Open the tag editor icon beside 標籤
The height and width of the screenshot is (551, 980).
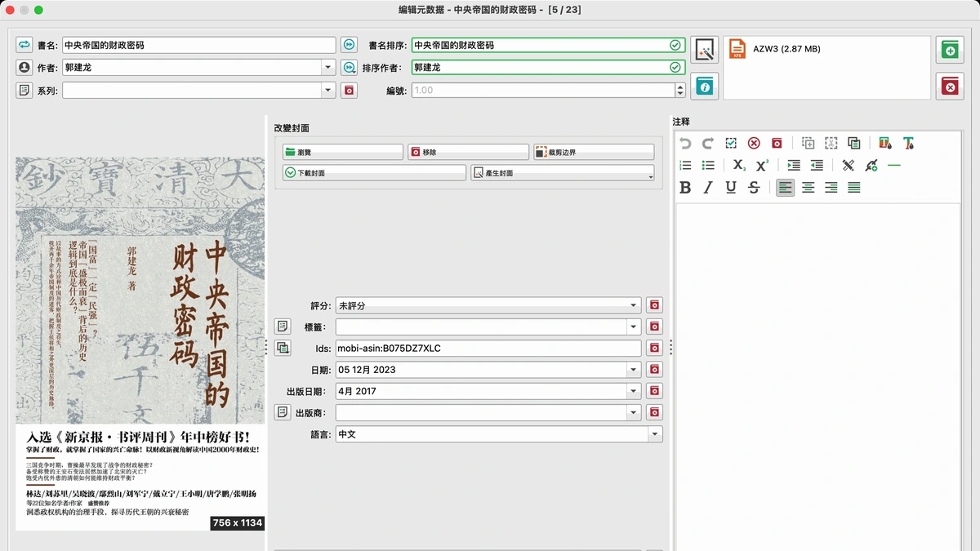(283, 327)
